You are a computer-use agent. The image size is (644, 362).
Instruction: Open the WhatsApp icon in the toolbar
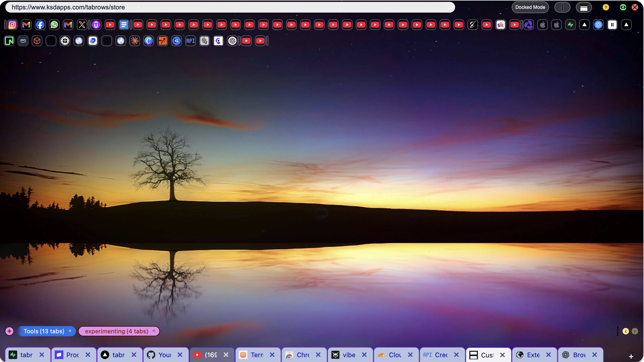[x=54, y=25]
